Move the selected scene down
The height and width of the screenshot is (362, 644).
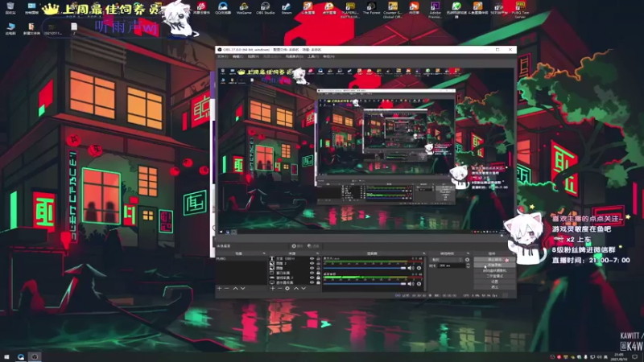(243, 289)
